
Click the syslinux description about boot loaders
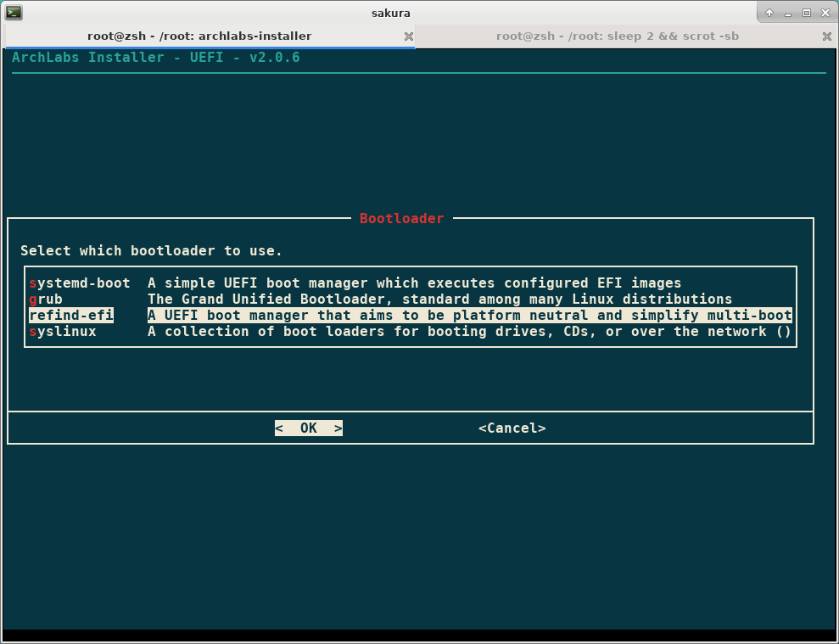tap(470, 331)
